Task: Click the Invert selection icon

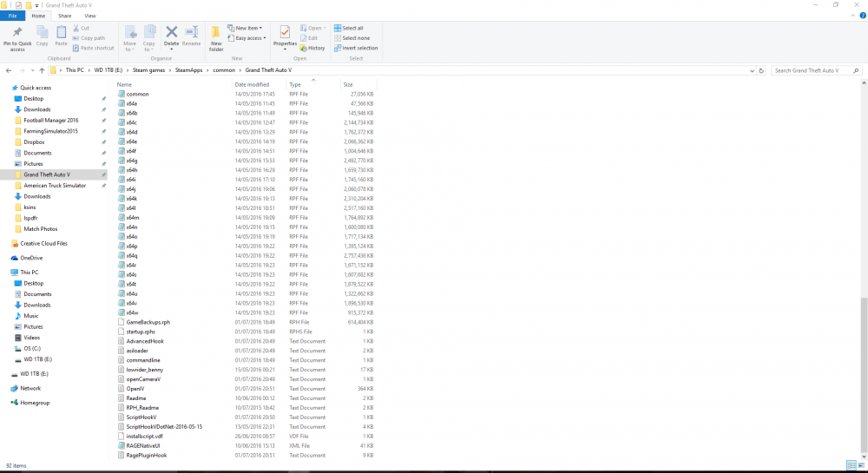Action: coord(338,48)
